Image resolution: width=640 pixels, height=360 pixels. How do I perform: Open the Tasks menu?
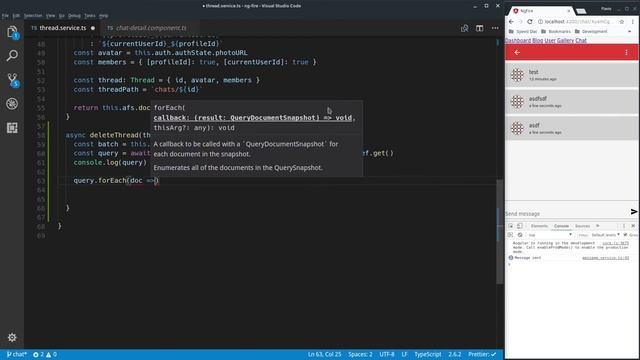[90, 16]
